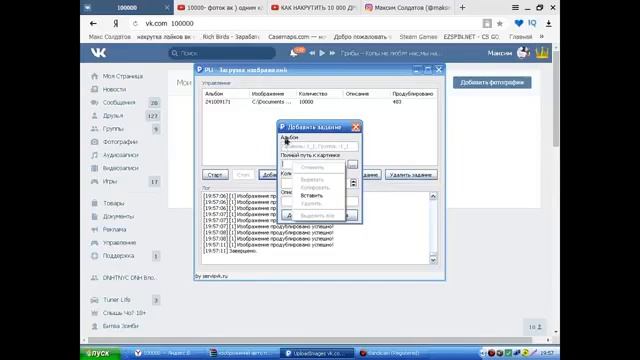Click the browse '...' button for image path
The width and height of the screenshot is (640, 360).
(x=353, y=164)
